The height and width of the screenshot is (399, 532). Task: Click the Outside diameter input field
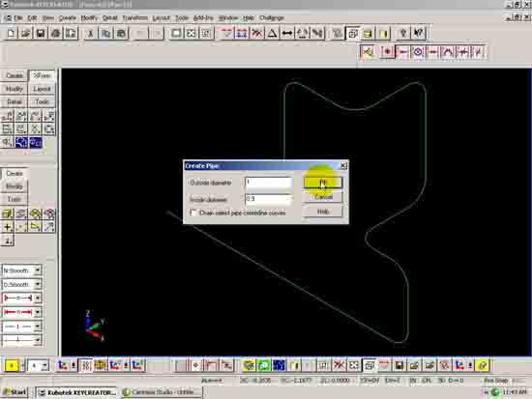pos(268,183)
